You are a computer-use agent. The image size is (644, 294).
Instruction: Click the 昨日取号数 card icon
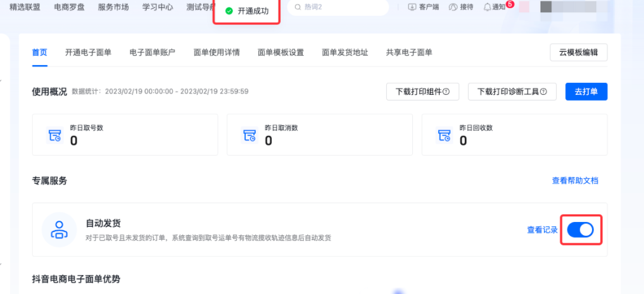[55, 135]
